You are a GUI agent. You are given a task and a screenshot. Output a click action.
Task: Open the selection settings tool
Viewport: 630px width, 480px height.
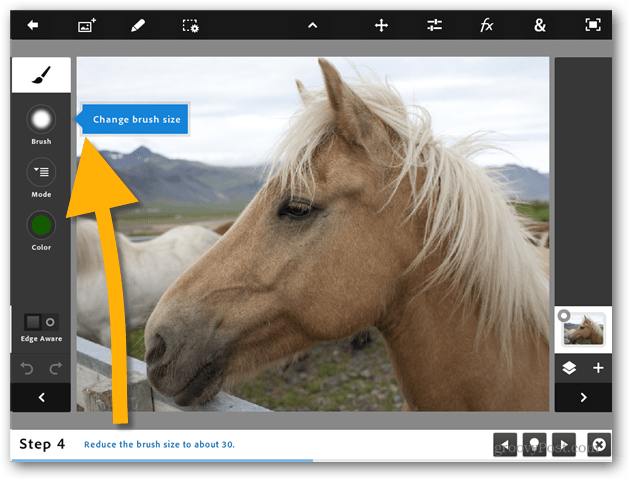[190, 26]
